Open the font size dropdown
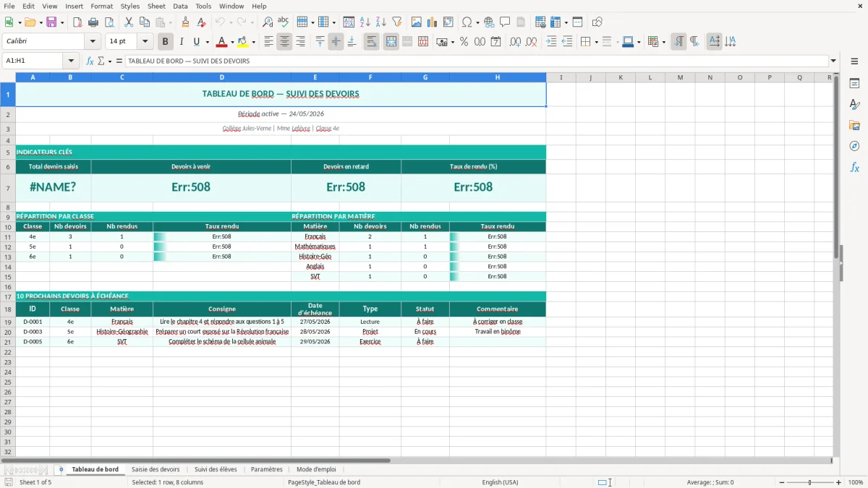 (145, 42)
